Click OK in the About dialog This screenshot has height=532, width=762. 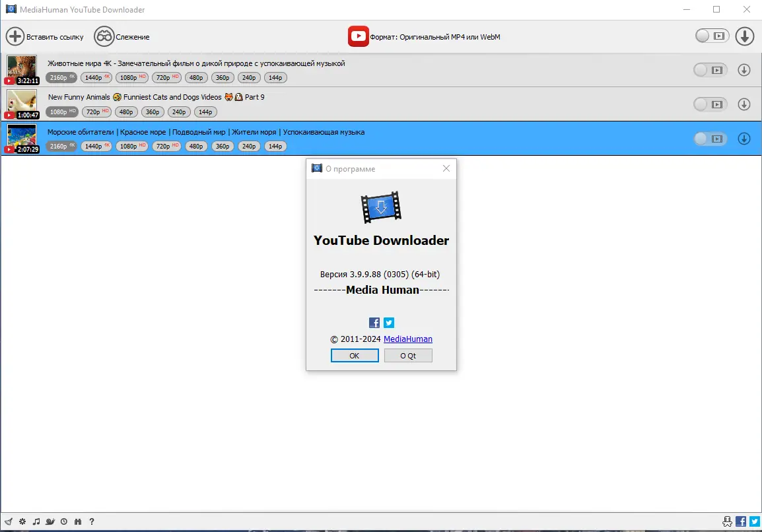pos(355,356)
